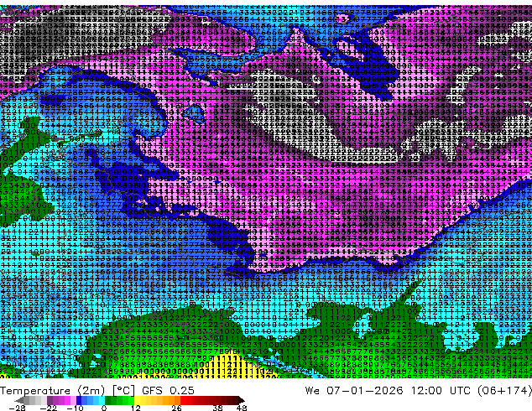Click the 'GFS 0.25' model label
Screen dimensions: 532x411
168,391
